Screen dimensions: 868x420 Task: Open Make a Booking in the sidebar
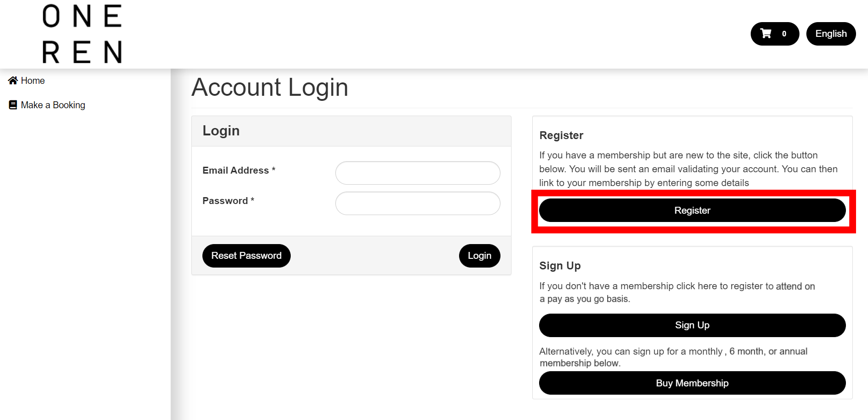[x=53, y=105]
